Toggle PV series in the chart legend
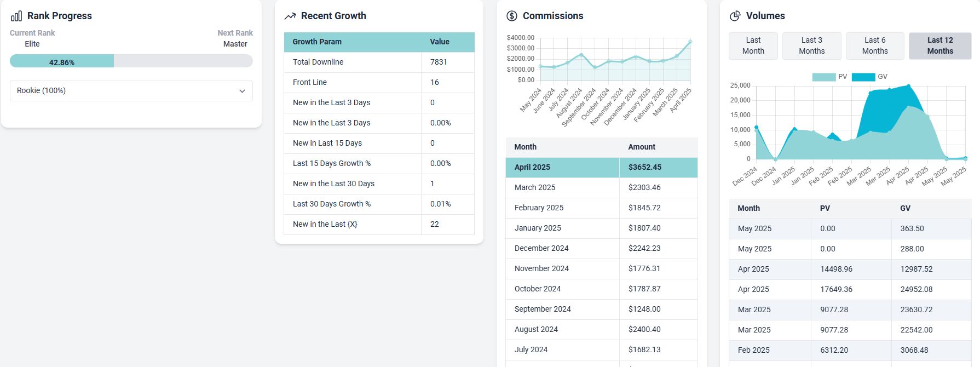Viewport: 980px width, 367px height. 830,77
